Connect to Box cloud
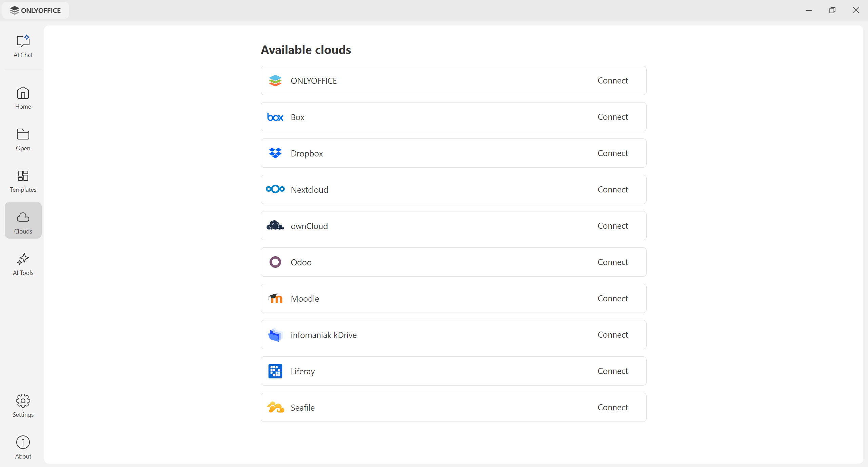This screenshot has height=467, width=868. (613, 117)
